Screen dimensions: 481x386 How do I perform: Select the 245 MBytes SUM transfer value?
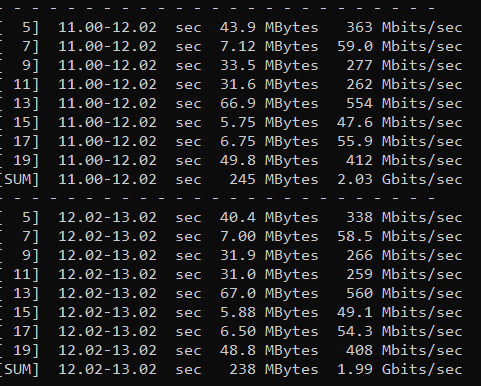click(x=274, y=180)
